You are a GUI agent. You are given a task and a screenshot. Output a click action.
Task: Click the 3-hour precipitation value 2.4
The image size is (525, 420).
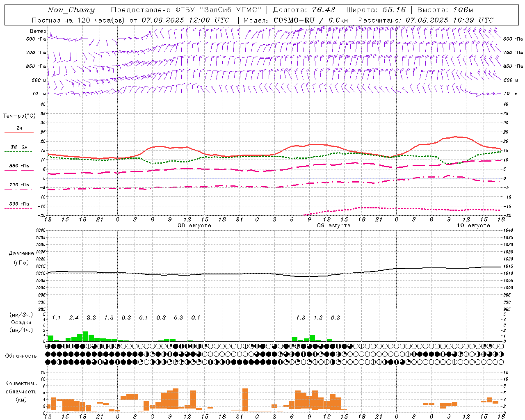74,317
